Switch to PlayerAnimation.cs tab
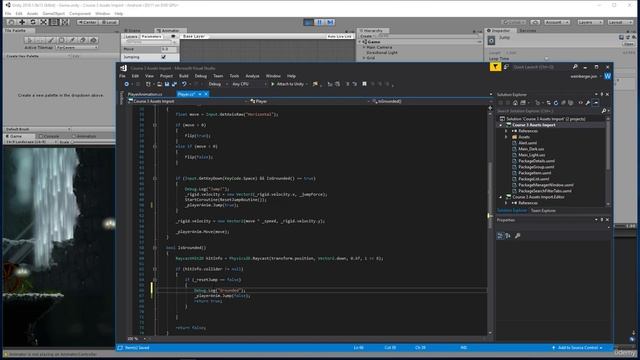 pos(145,94)
